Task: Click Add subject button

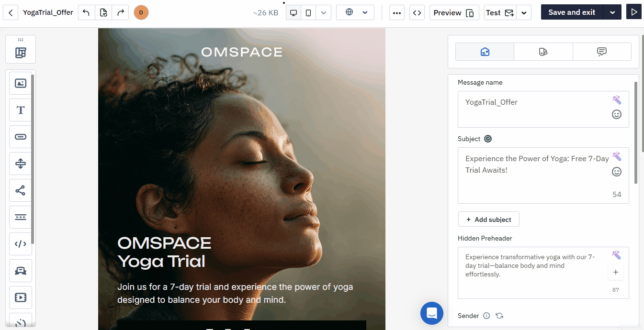Action: click(x=489, y=220)
